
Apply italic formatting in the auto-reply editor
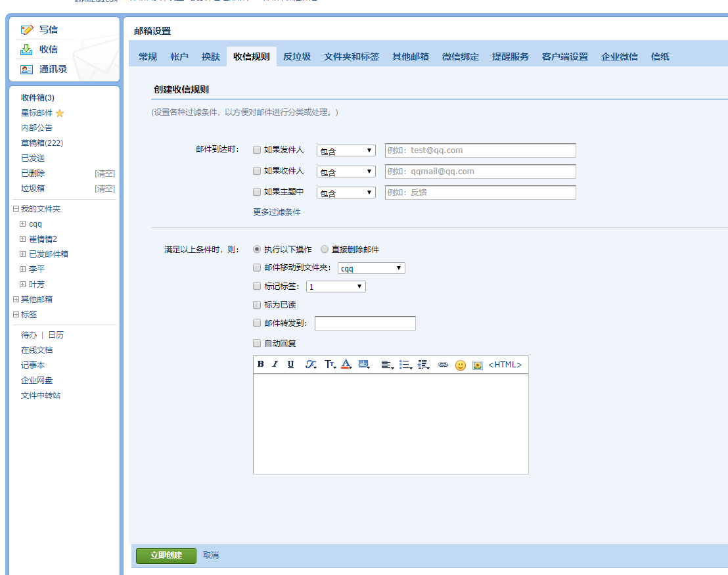(x=274, y=365)
